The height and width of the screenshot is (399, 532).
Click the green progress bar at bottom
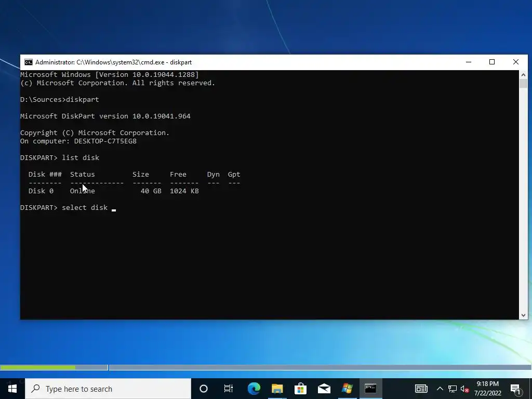(37, 367)
